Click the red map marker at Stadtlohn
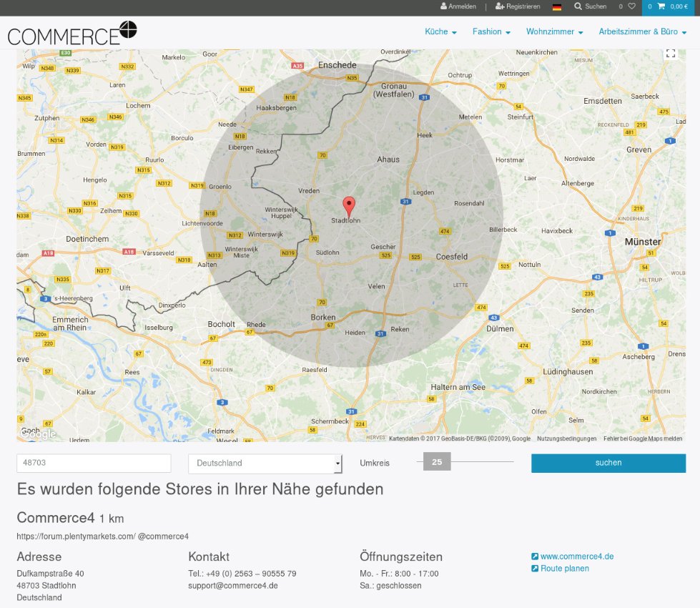The height and width of the screenshot is (608, 700). tap(349, 207)
